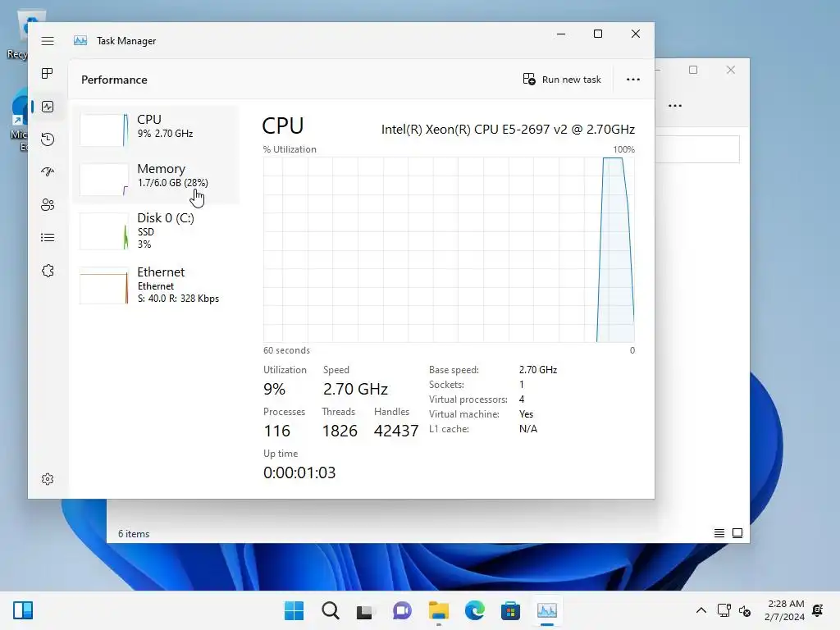
Task: Open the Services page puzzle icon
Action: [x=48, y=271]
